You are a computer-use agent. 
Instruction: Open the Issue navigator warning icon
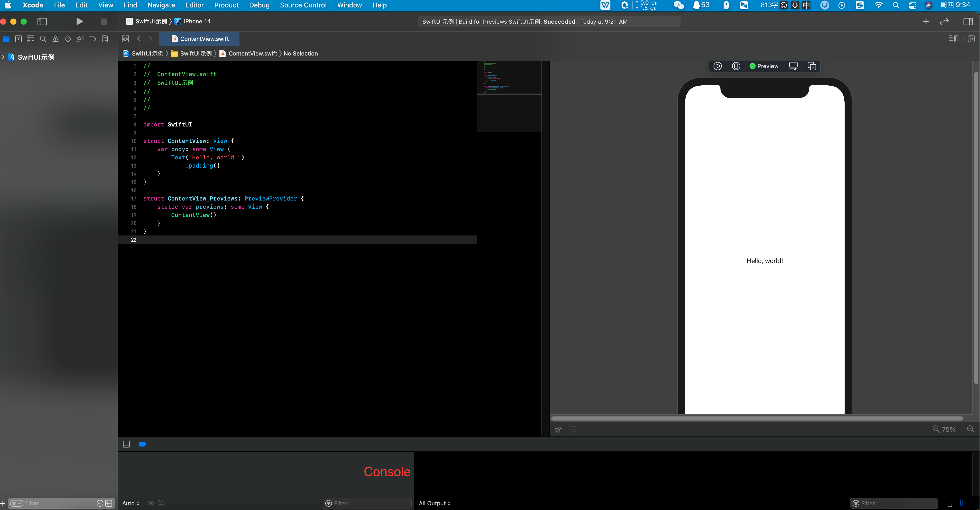[56, 39]
